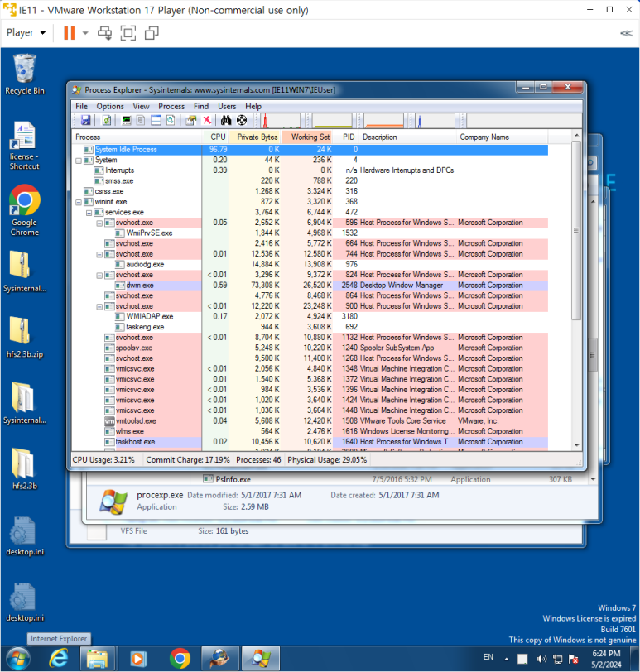The width and height of the screenshot is (640, 672).
Task: Select the Google Chrome desktop shortcut
Action: (25, 210)
